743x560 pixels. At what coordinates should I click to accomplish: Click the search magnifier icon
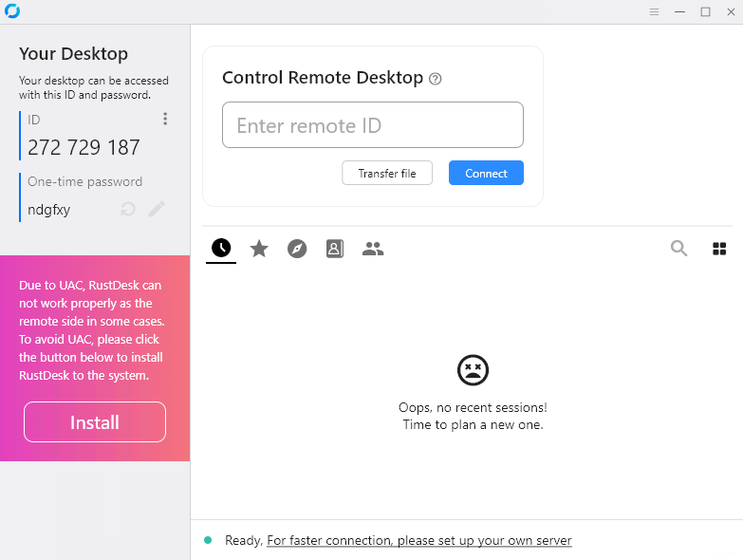(x=679, y=249)
